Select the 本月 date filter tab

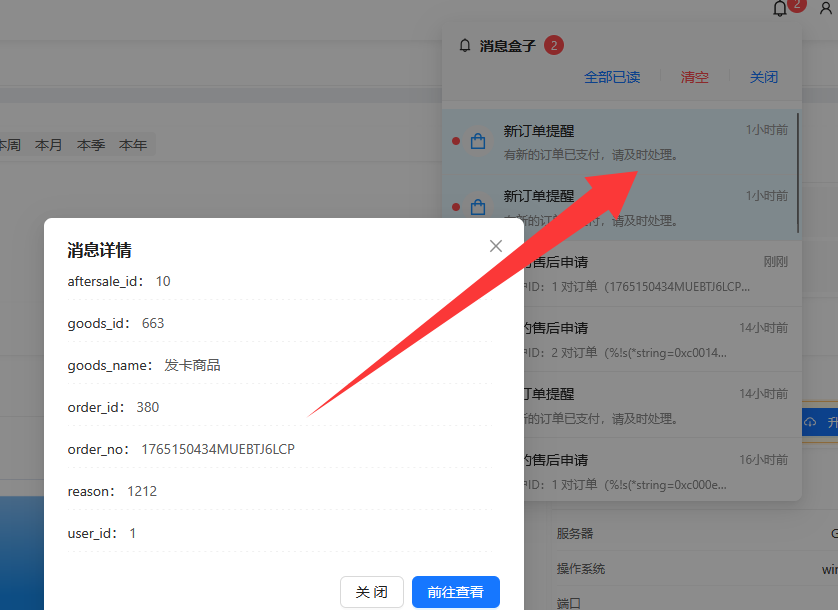click(49, 145)
